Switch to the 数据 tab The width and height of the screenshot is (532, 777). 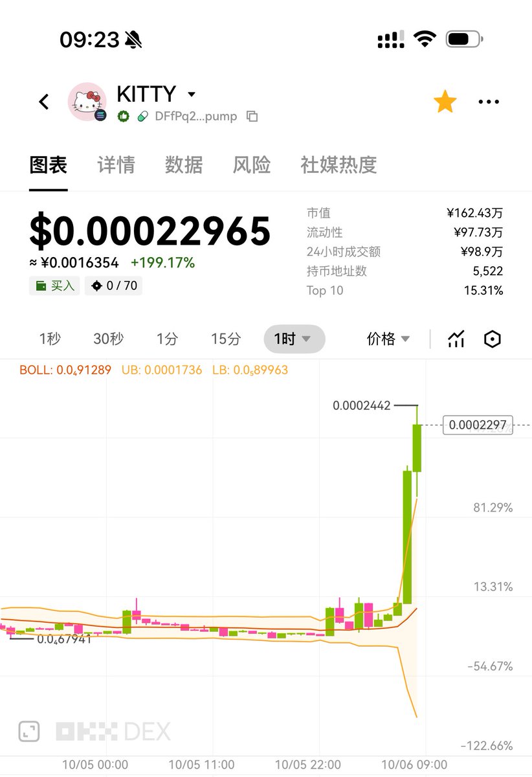pyautogui.click(x=184, y=164)
